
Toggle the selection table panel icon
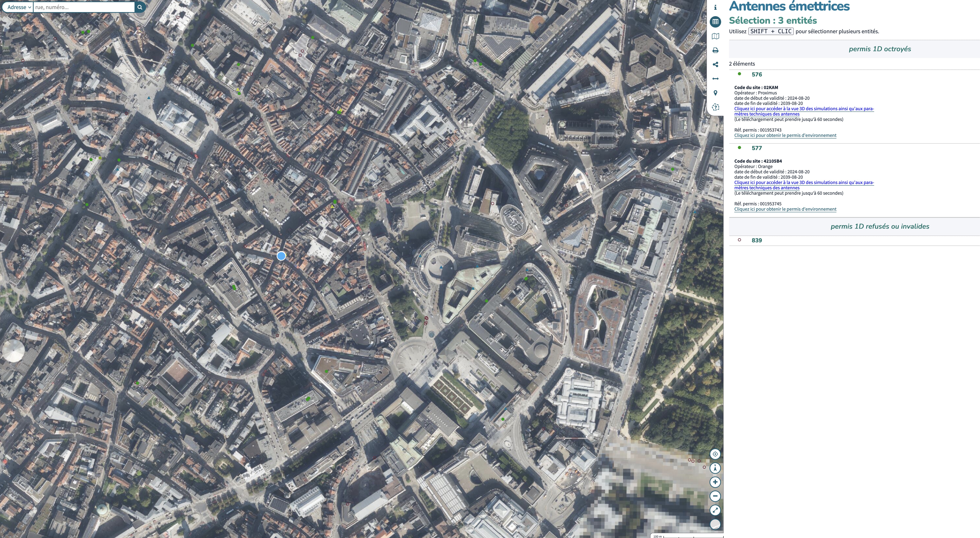click(x=715, y=22)
